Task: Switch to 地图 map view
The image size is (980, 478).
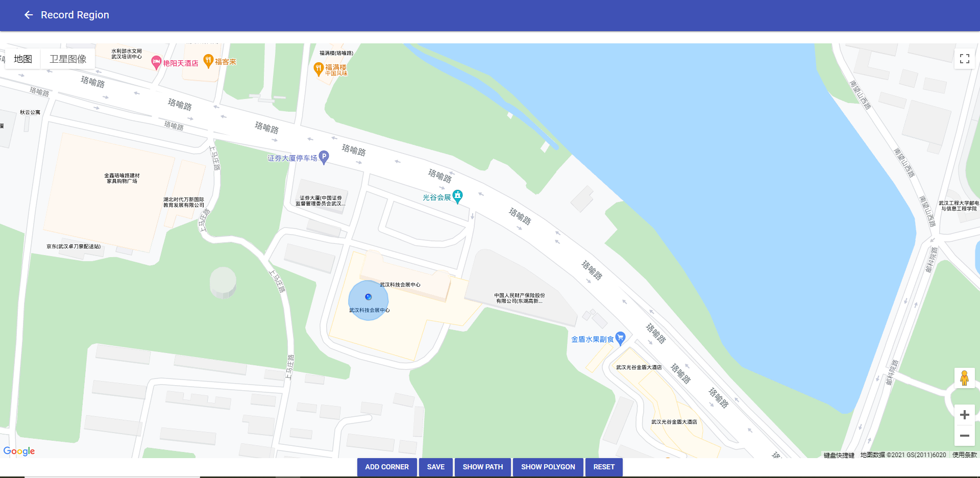Action: click(23, 59)
